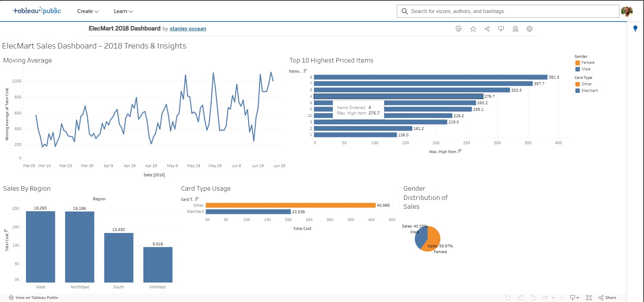Viewport: 644px width, 302px height.
Task: Click the 'Female' text in Gender legend
Action: [x=588, y=63]
